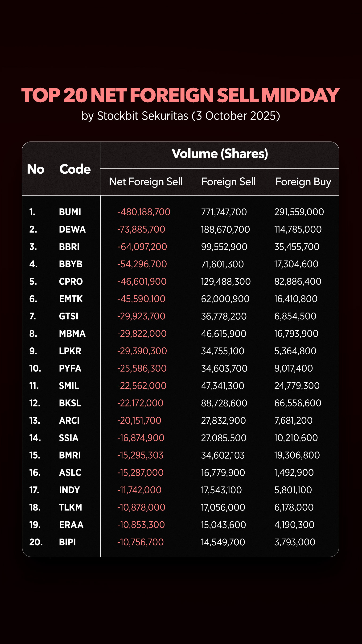Select BMRI net foreign sell value -15,295,303

[x=140, y=455]
